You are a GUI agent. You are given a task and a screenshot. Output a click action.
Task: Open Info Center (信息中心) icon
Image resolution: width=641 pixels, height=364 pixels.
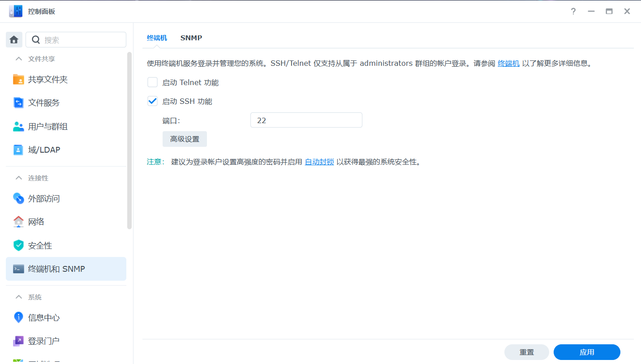(18, 317)
